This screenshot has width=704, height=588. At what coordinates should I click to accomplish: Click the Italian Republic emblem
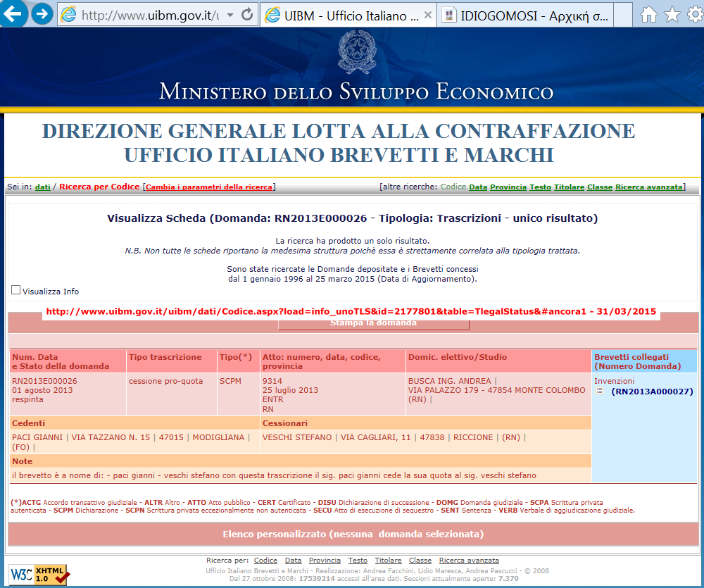(357, 51)
